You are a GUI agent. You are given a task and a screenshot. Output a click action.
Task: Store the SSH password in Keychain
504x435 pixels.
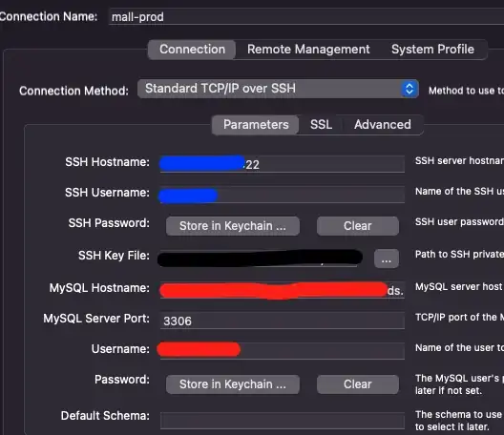click(233, 226)
